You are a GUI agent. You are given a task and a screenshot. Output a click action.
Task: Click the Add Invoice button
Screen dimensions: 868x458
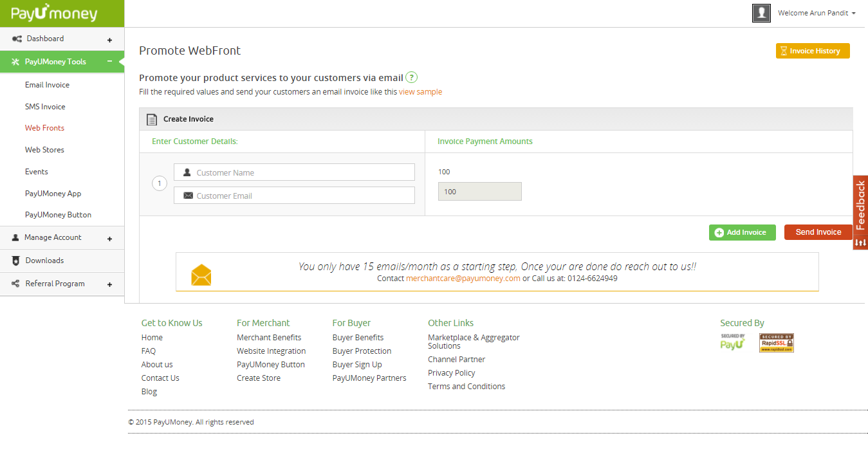click(x=742, y=232)
